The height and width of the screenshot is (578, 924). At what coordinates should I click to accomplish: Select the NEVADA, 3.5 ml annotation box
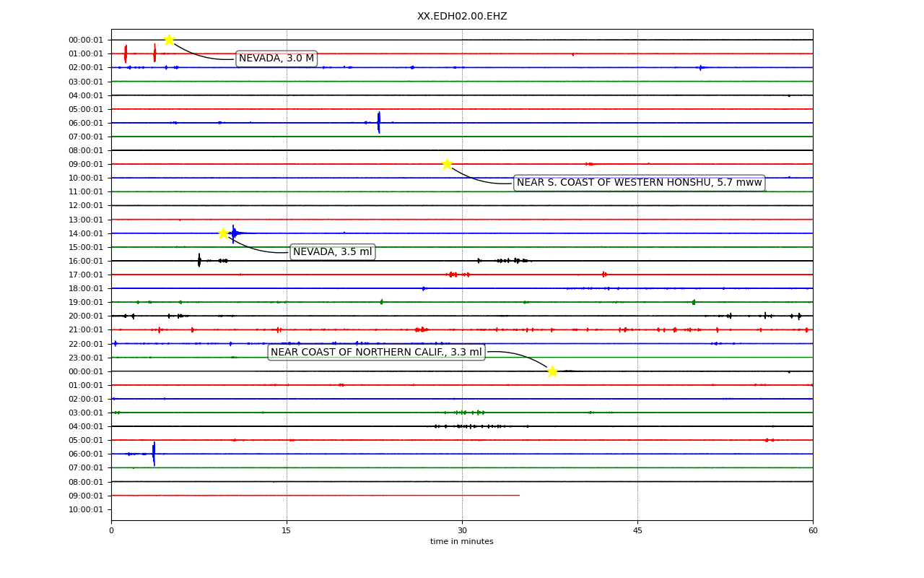pyautogui.click(x=332, y=252)
